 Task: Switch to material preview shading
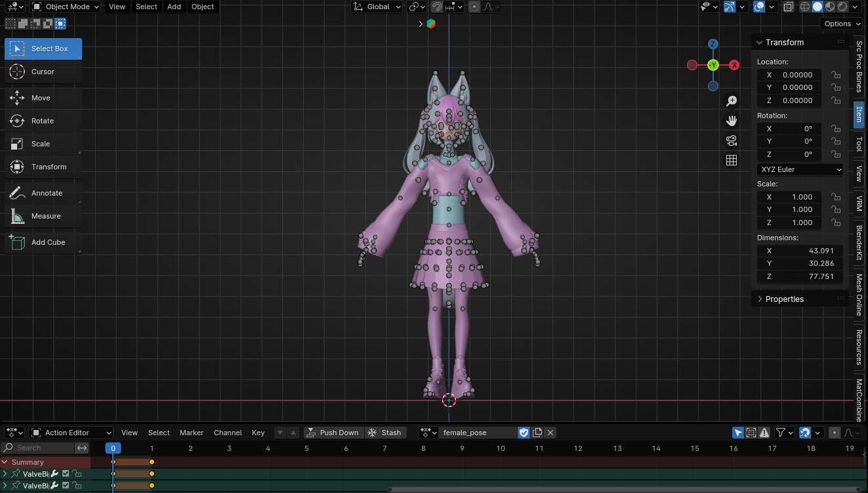tap(830, 7)
